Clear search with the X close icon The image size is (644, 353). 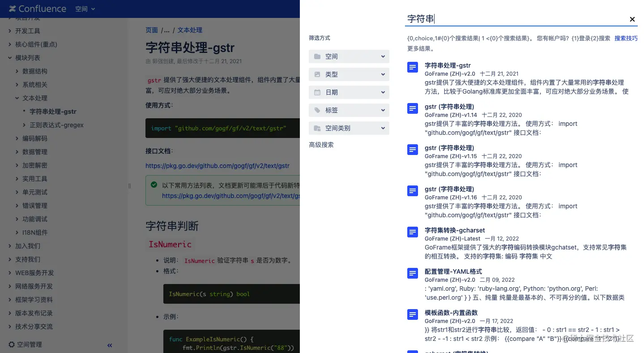632,19
